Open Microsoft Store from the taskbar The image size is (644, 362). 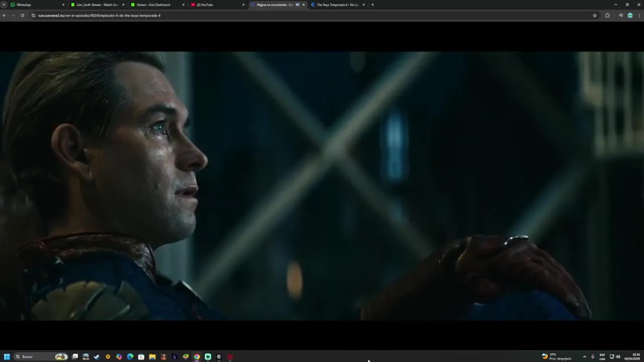141,356
